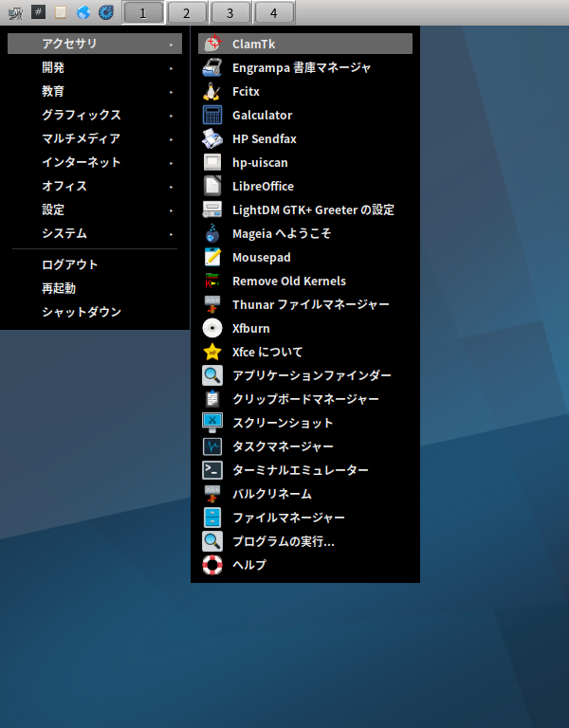Image resolution: width=569 pixels, height=728 pixels.
Task: Expand the 開発 submenu arrow
Action: [x=172, y=68]
